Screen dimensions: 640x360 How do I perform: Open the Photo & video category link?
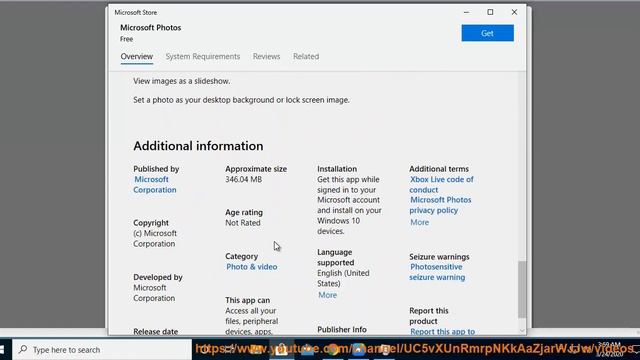click(251, 267)
